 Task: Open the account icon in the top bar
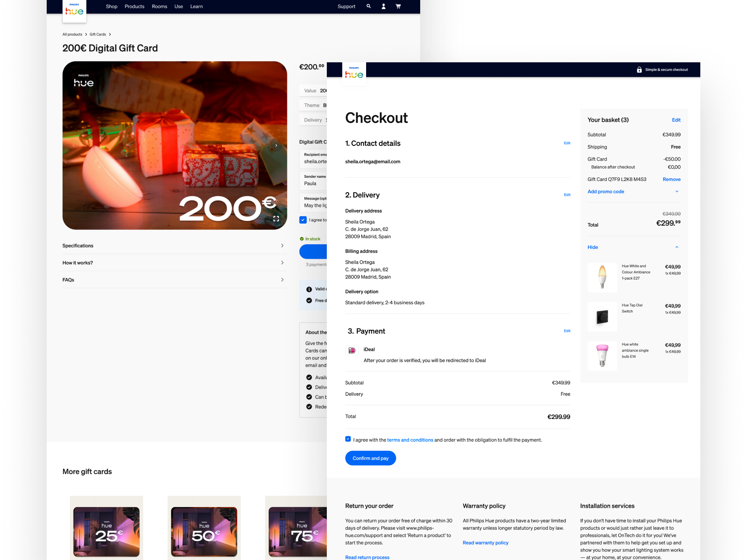[x=383, y=6]
